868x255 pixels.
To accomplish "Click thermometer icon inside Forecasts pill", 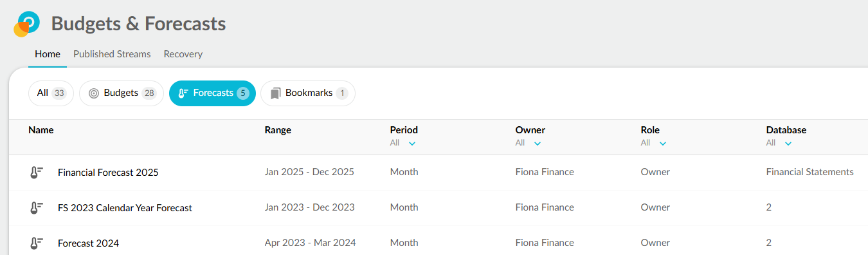I will click(183, 93).
